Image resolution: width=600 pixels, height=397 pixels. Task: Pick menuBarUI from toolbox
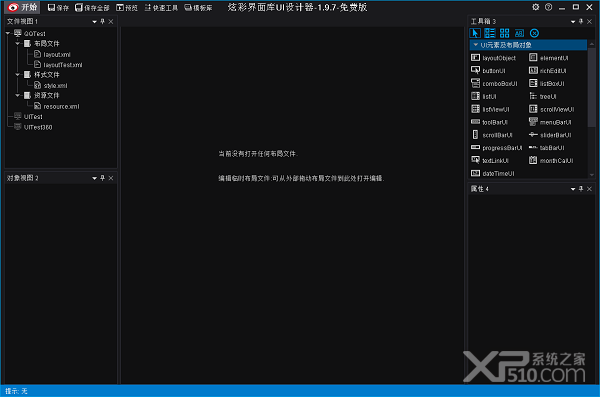[x=550, y=122]
